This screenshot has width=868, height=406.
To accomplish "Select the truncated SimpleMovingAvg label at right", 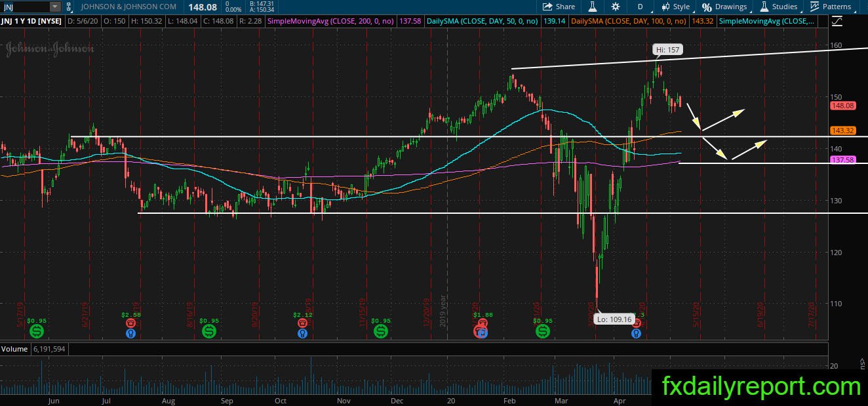I will [x=768, y=22].
